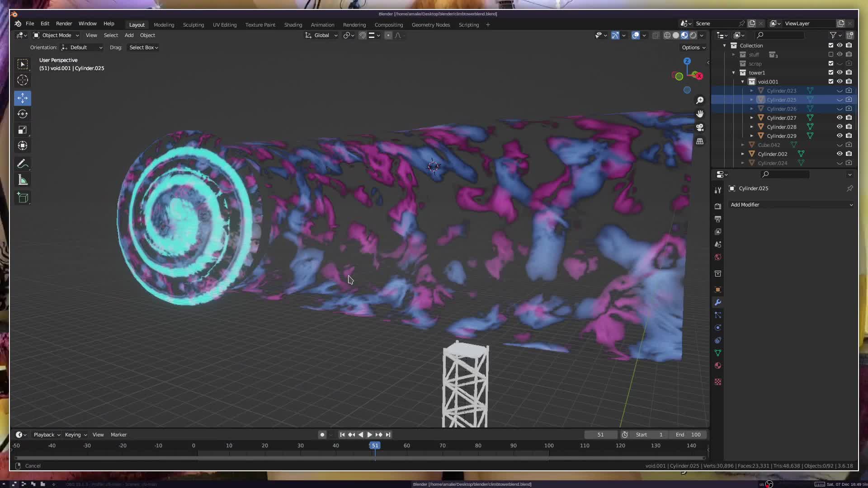868x488 pixels.
Task: Activate the Annotate pencil tool
Action: point(23,164)
